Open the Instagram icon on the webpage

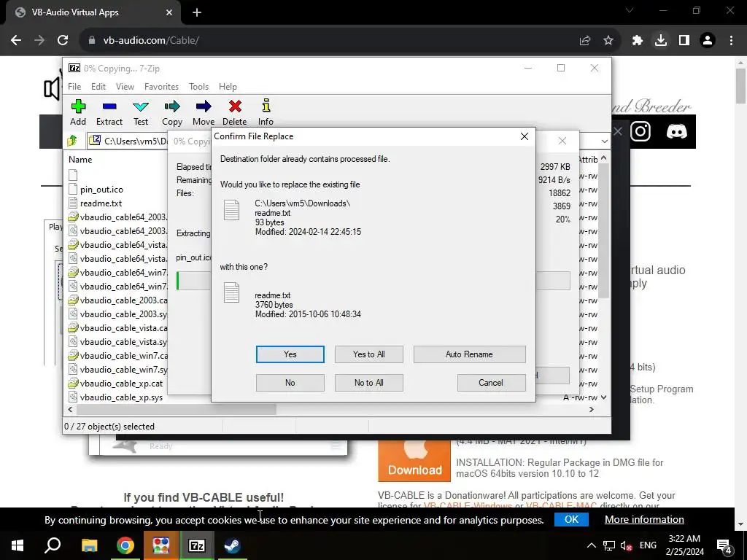pyautogui.click(x=640, y=131)
